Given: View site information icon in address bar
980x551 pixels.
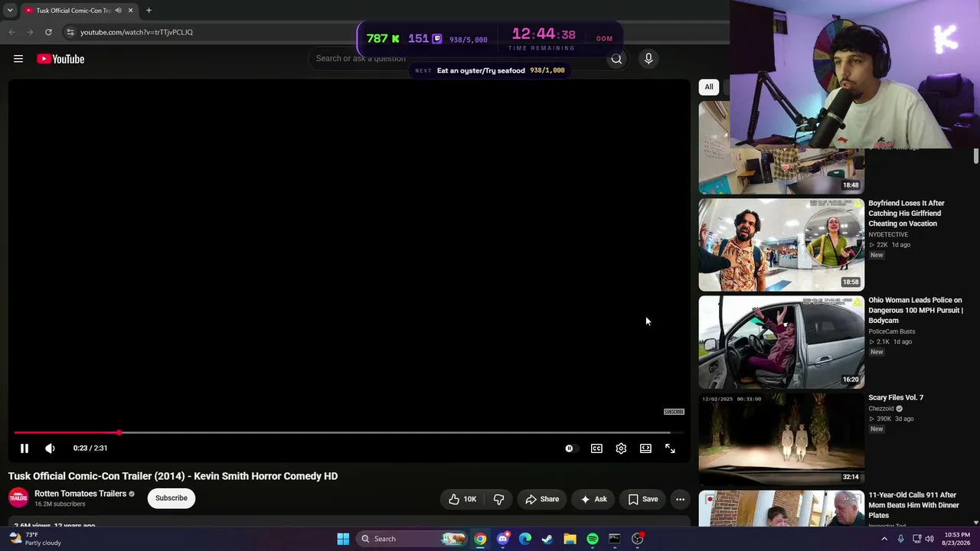Looking at the screenshot, I should 70,32.
